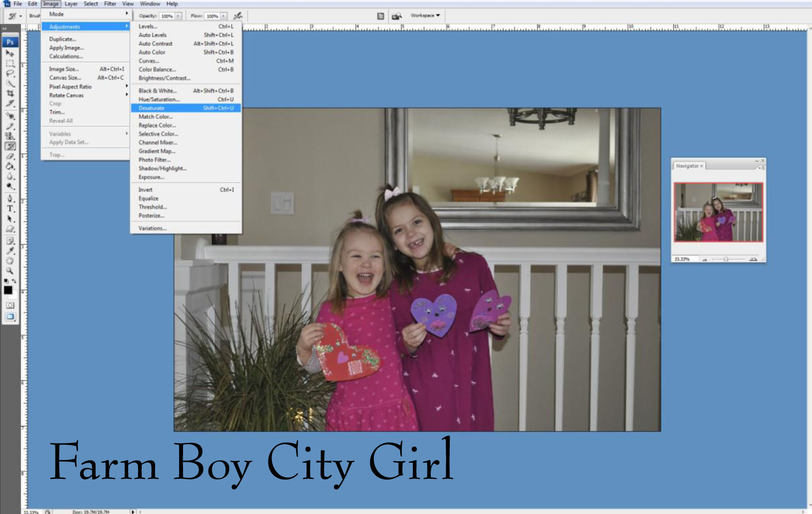Select the Move tool
Viewport: 812px width, 514px height.
point(9,54)
